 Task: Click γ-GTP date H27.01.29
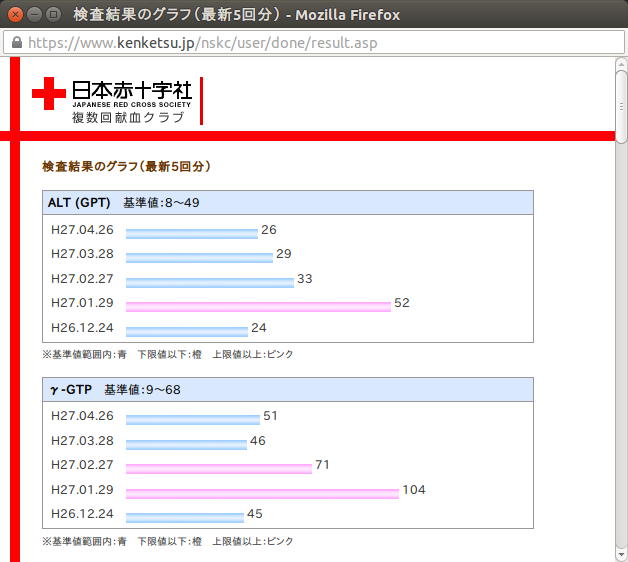(82, 489)
